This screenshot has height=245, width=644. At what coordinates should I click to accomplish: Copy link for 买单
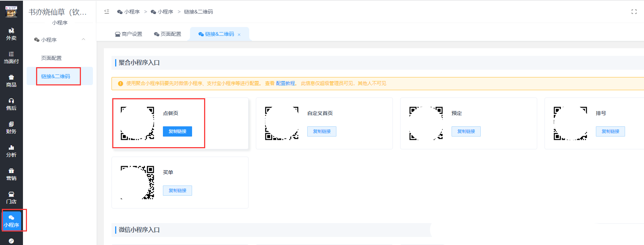point(177,191)
